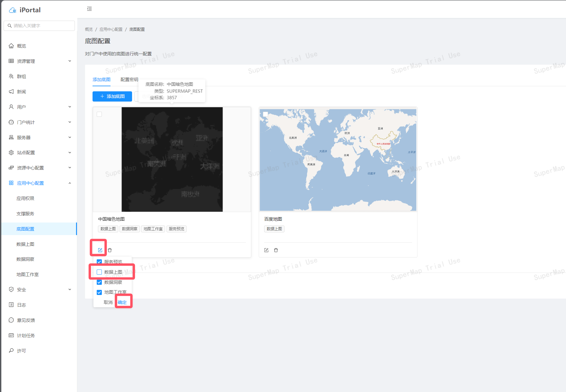566x392 pixels.
Task: Edit the 百度地图 base map
Action: click(266, 250)
